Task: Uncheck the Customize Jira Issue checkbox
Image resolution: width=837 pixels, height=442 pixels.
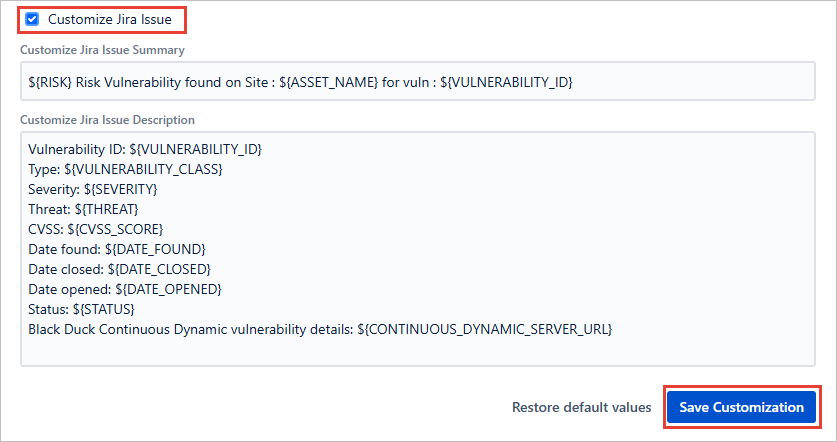Action: click(x=32, y=19)
